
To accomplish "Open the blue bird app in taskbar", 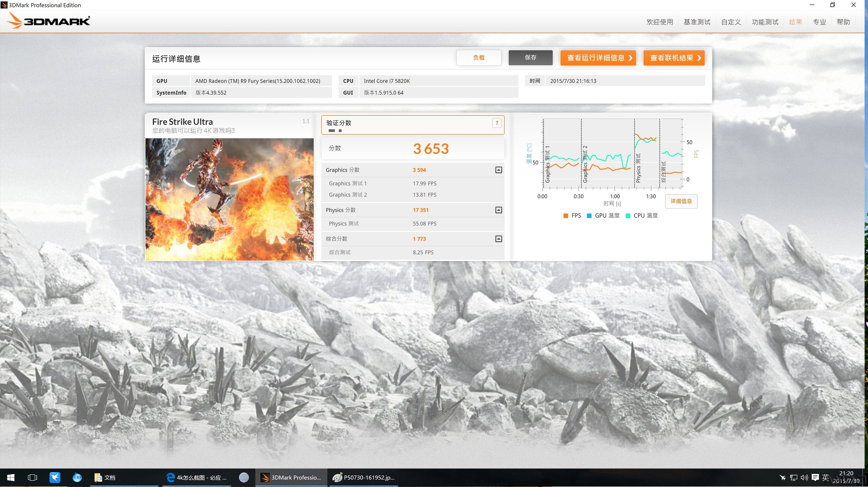I will (x=55, y=478).
